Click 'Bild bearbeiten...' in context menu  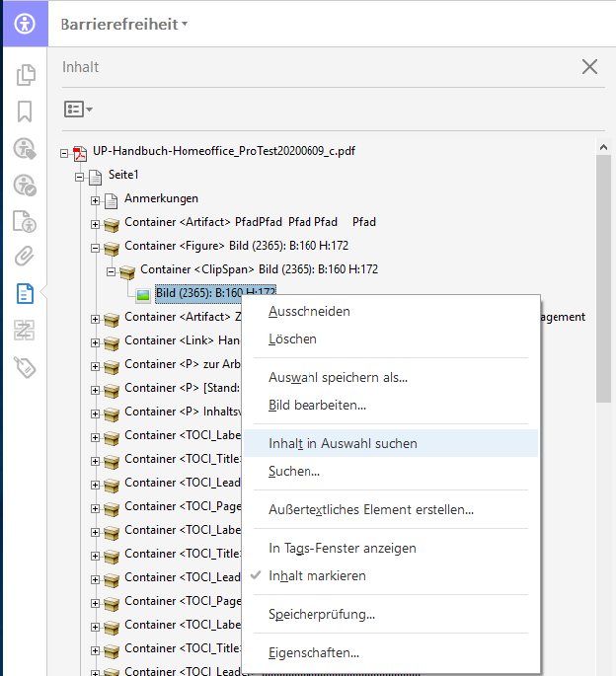(317, 405)
